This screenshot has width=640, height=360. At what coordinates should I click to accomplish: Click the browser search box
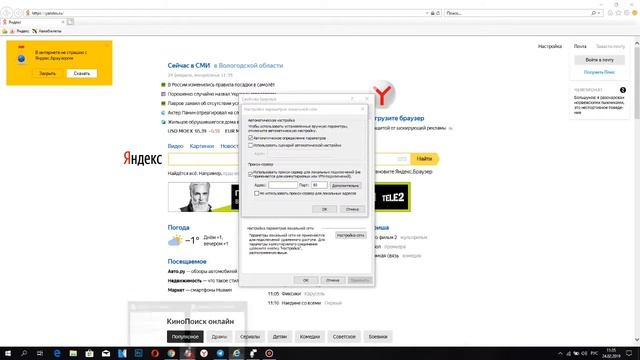[518, 13]
